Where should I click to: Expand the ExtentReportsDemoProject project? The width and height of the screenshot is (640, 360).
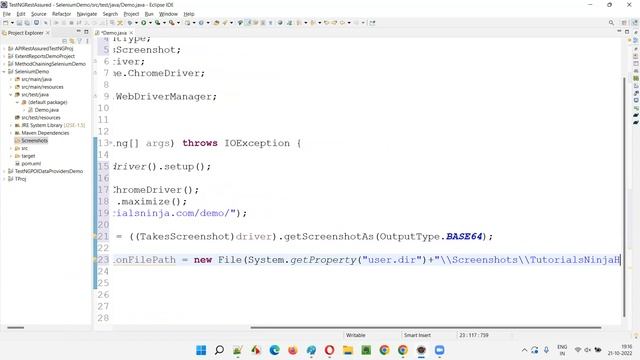[x=4, y=56]
